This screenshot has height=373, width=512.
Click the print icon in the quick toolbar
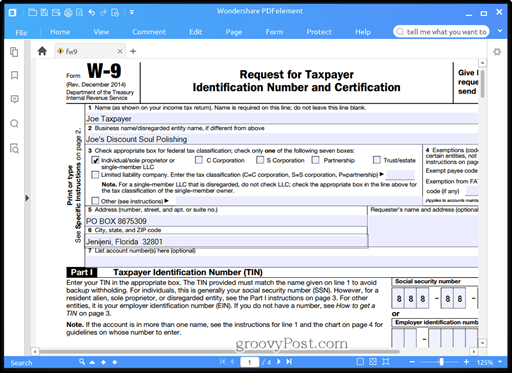(68, 13)
